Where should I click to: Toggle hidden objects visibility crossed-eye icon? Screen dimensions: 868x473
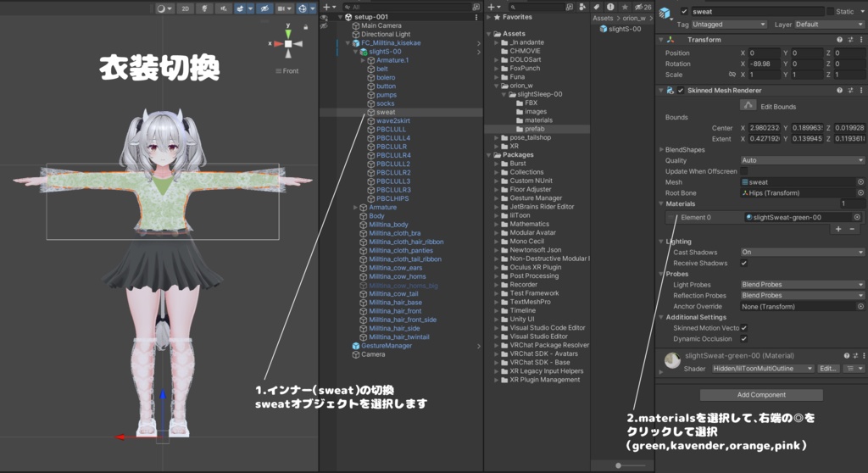coord(264,8)
